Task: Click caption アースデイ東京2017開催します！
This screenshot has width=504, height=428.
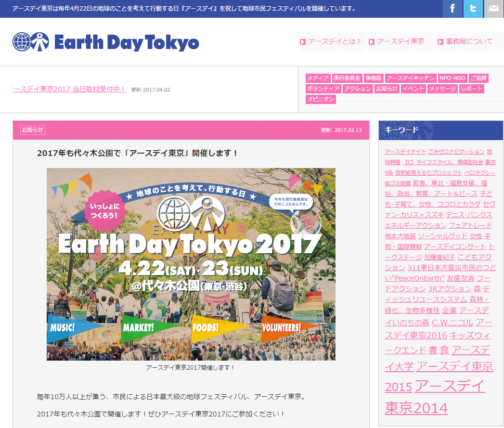Action: point(191,367)
